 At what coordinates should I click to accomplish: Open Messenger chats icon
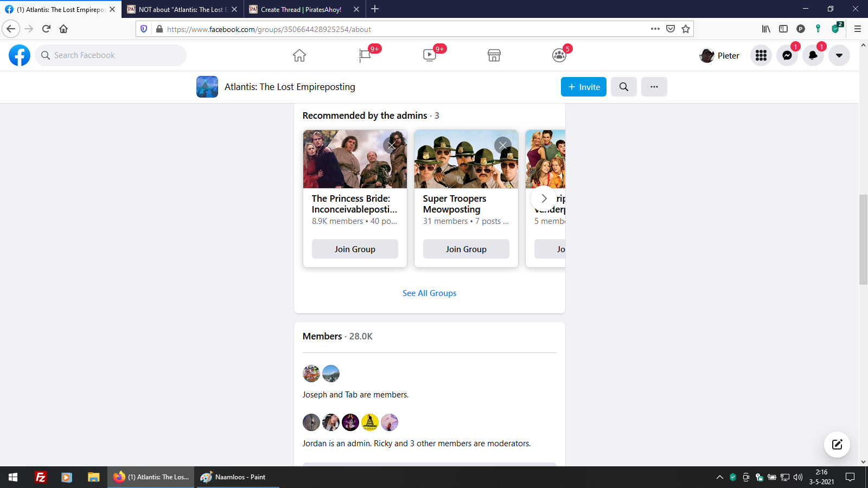pos(787,55)
